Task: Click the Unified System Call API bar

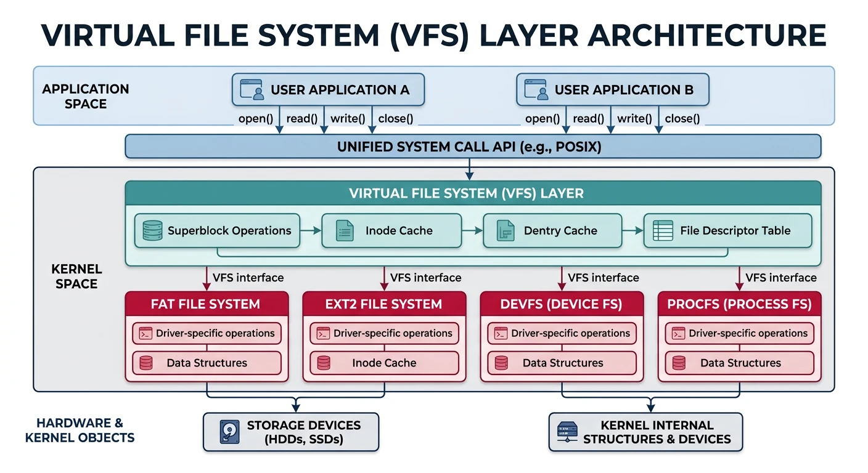Action: coord(470,147)
